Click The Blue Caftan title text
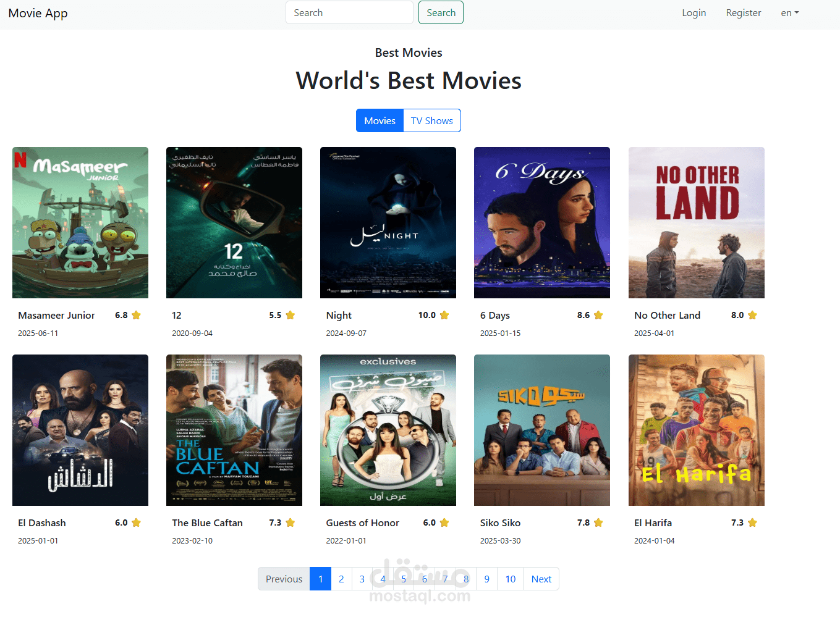Viewport: 840px width, 617px height. point(207,523)
